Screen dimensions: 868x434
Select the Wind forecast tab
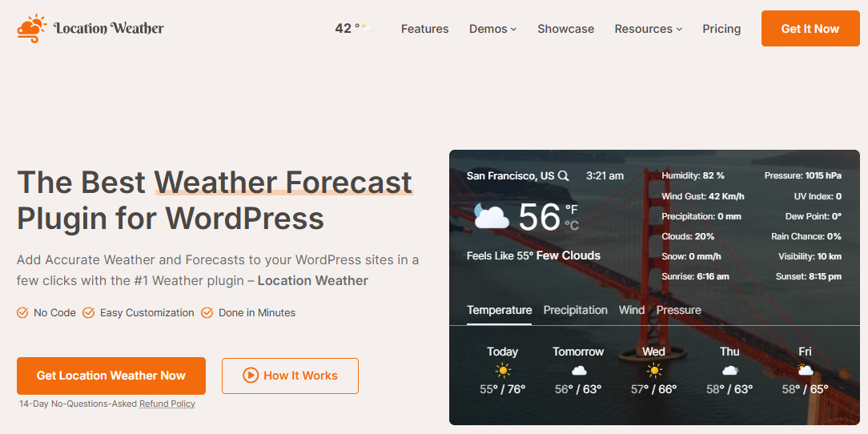click(x=632, y=310)
